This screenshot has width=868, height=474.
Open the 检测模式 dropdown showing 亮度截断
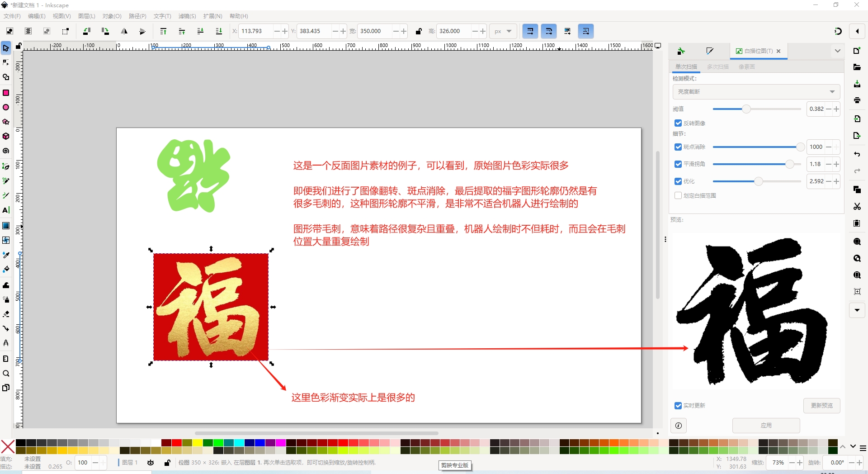(x=756, y=92)
